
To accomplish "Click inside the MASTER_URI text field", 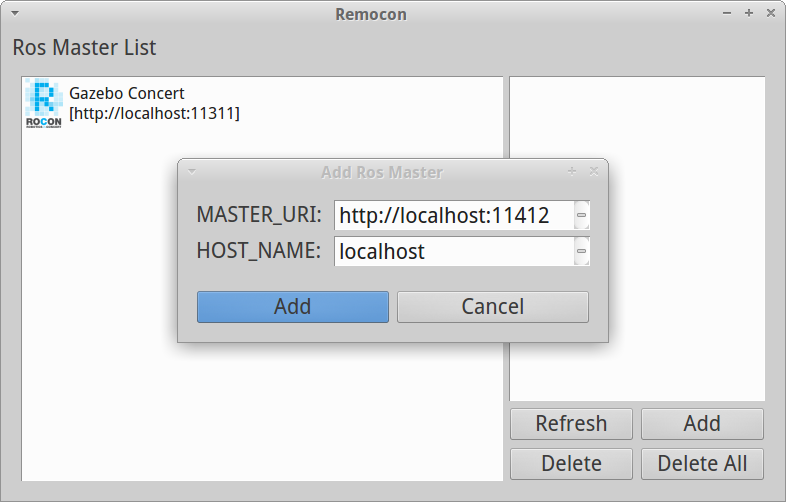I will pyautogui.click(x=453, y=215).
